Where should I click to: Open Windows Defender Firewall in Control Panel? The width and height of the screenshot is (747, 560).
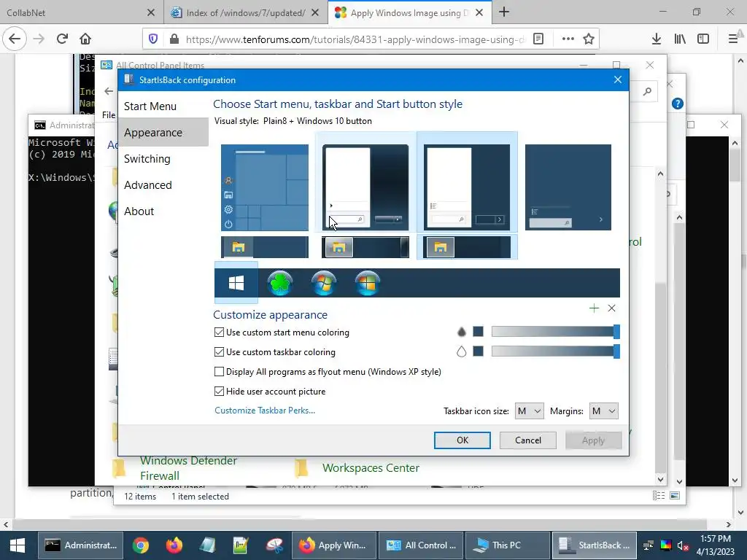coord(188,468)
